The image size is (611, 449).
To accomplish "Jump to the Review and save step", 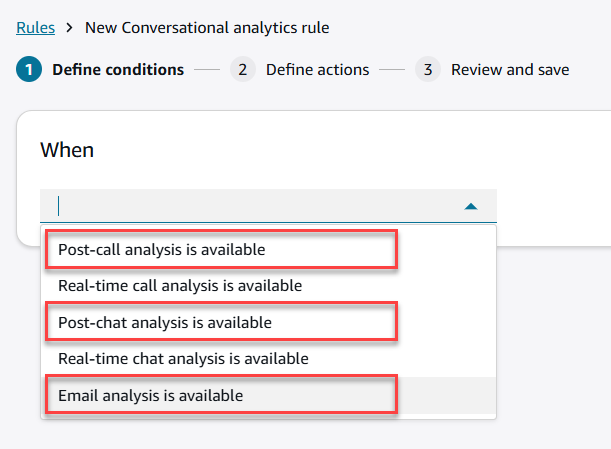I will [x=510, y=70].
